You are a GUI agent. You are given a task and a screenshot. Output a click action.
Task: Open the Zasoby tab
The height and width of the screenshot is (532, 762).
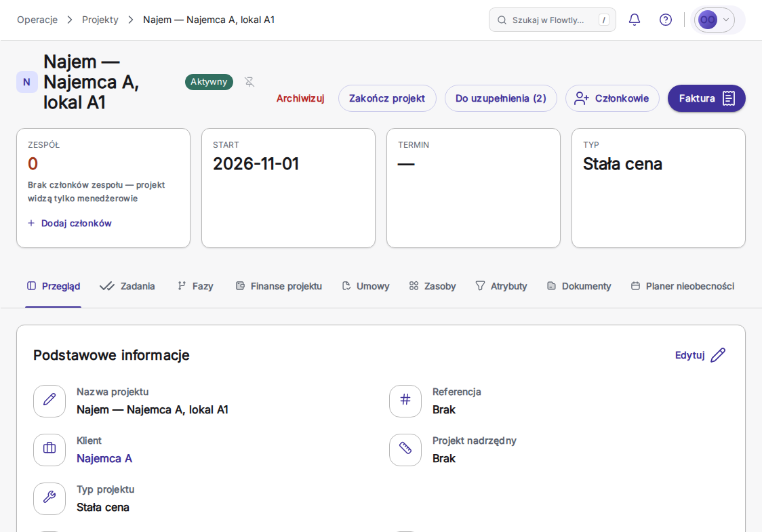(x=433, y=286)
